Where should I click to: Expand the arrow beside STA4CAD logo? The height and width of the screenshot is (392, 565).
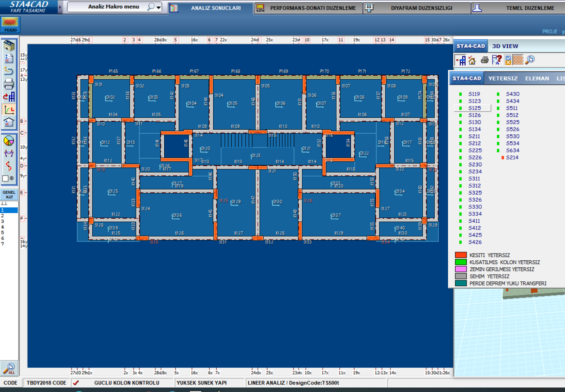tap(60, 7)
